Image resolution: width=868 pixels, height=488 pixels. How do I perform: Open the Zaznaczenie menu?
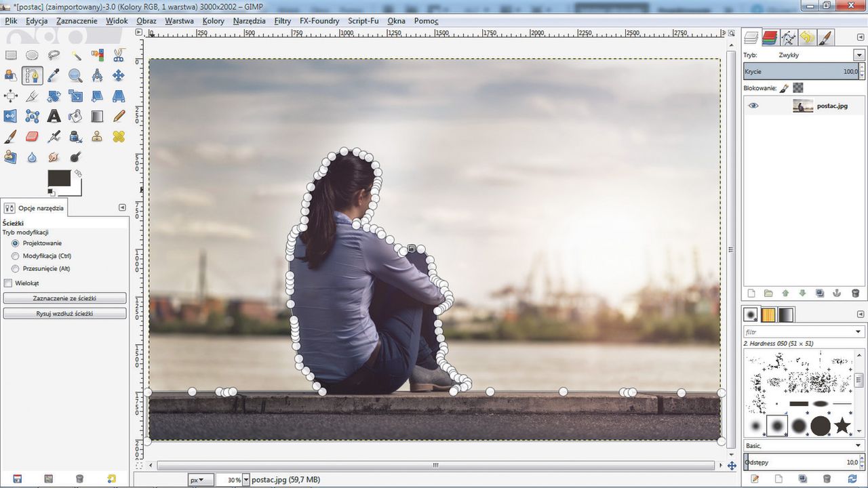77,21
